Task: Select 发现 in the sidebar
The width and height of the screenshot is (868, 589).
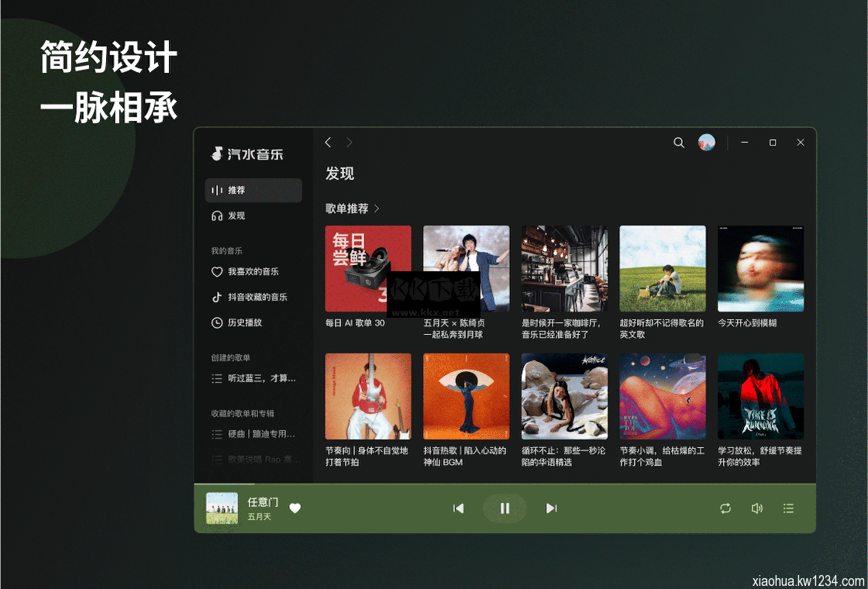Action: [253, 216]
